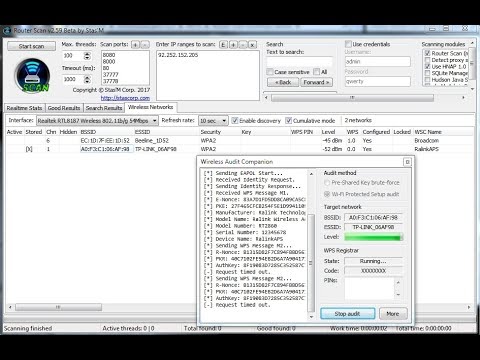
Task: Adjust the Timeout spinner arrows
Action: [87, 79]
